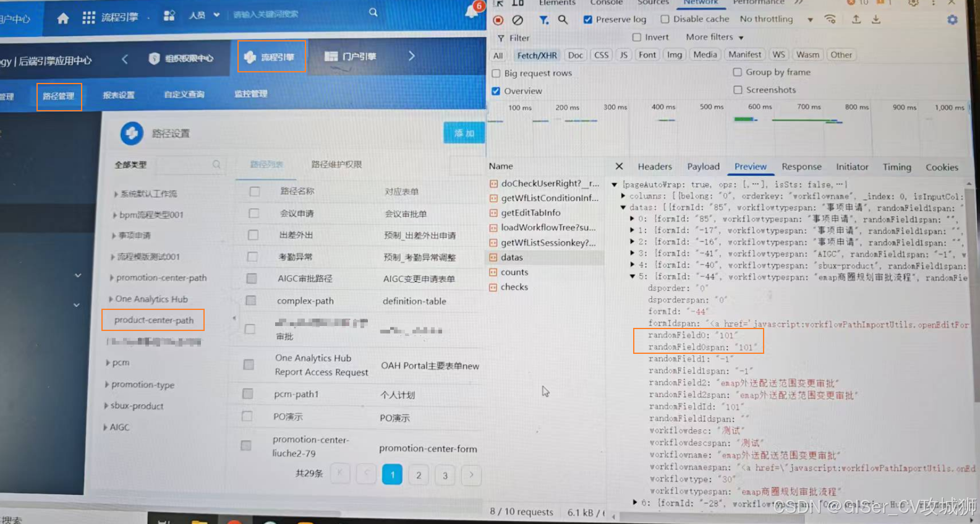This screenshot has width=980, height=524.
Task: Open DevTools network search icon
Action: click(563, 20)
